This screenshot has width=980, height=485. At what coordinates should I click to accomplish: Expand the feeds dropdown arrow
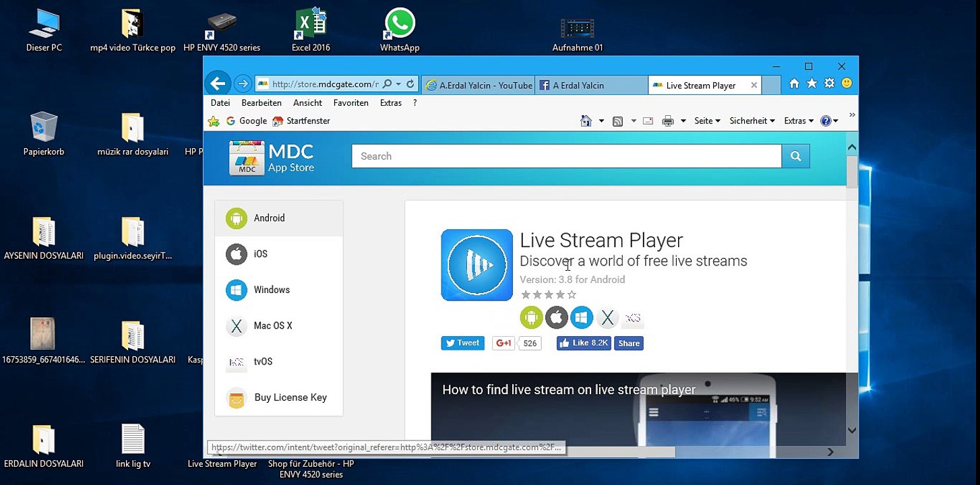pos(634,121)
